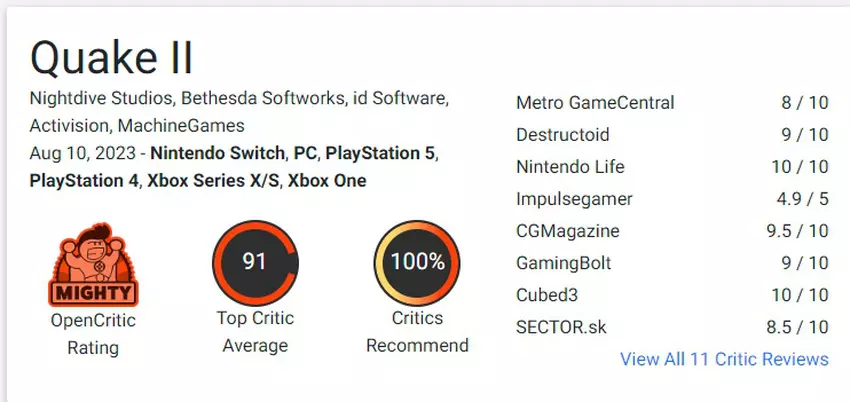Open the Destructoid review
This screenshot has height=402, width=850.
click(x=563, y=135)
